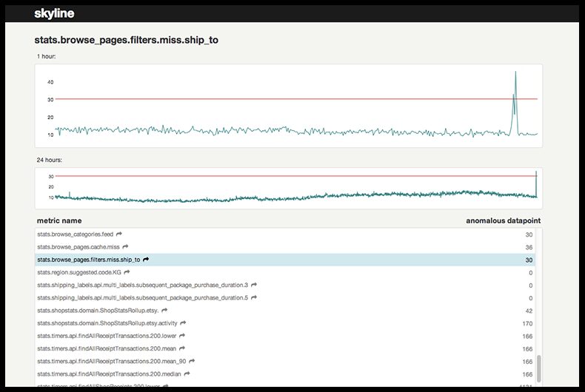Click the 'anomalous datapoint' column header
Viewport: 585px width, 392px height.
503,220
